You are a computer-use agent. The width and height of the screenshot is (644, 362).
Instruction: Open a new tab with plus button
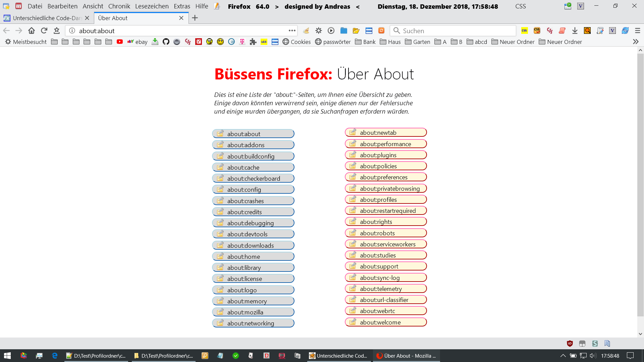point(195,18)
